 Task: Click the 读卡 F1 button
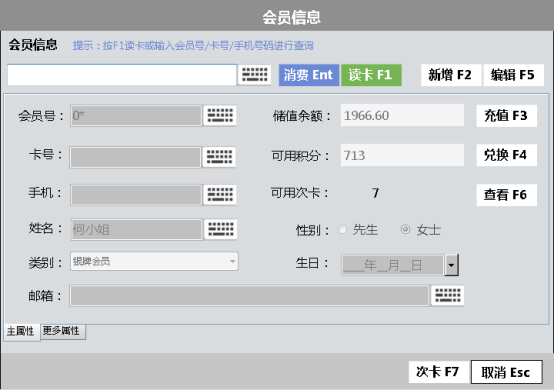coord(371,75)
